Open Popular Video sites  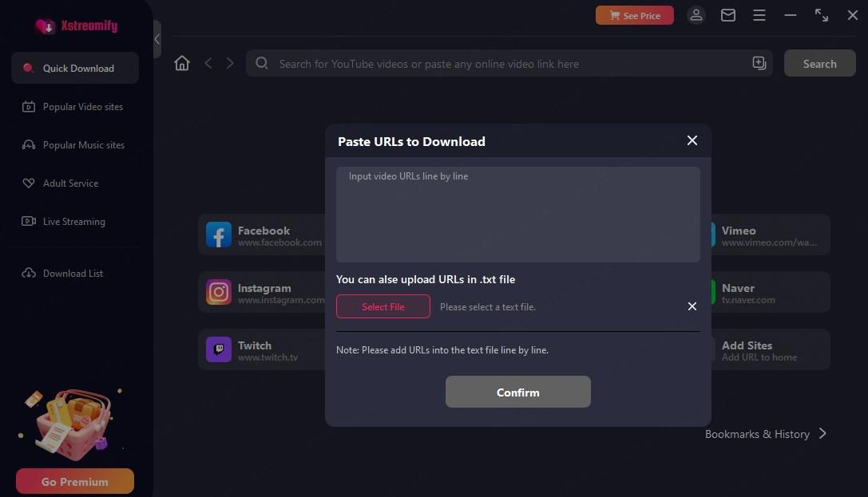pos(75,107)
